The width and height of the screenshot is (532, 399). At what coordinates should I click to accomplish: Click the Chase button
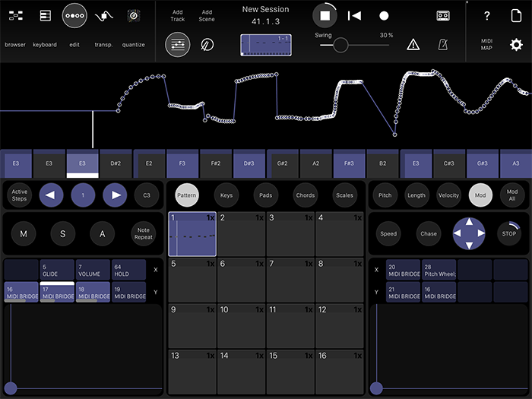click(429, 234)
